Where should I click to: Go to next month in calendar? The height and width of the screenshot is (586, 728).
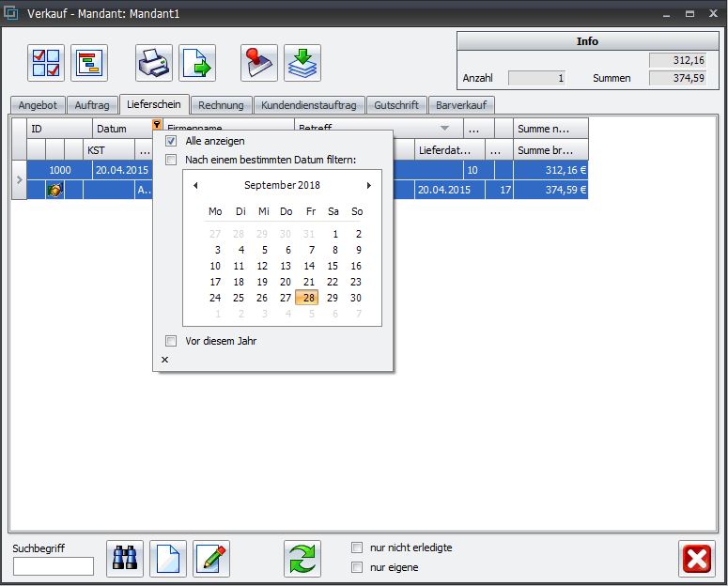pyautogui.click(x=369, y=186)
